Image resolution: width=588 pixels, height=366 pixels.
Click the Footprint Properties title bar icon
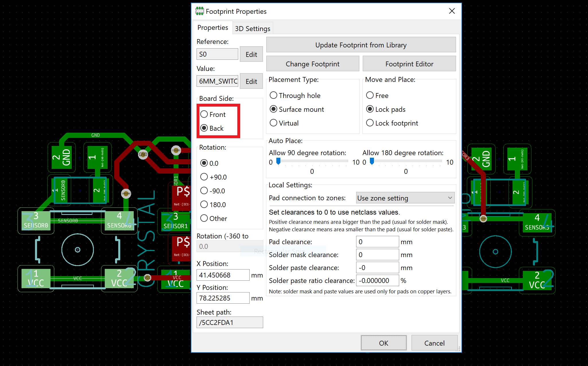tap(199, 11)
